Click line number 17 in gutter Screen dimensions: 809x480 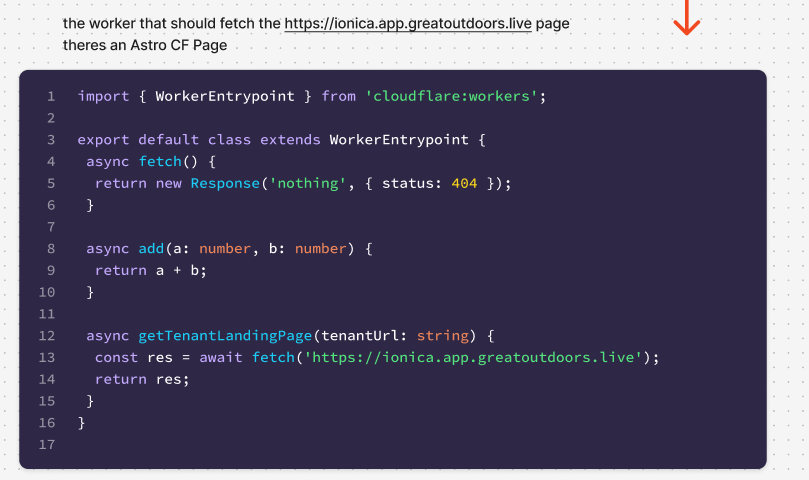(x=46, y=445)
